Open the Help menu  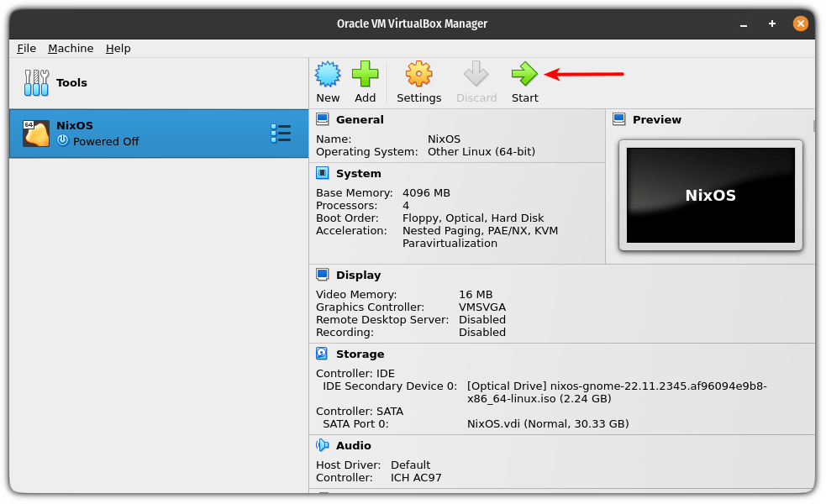click(x=118, y=49)
